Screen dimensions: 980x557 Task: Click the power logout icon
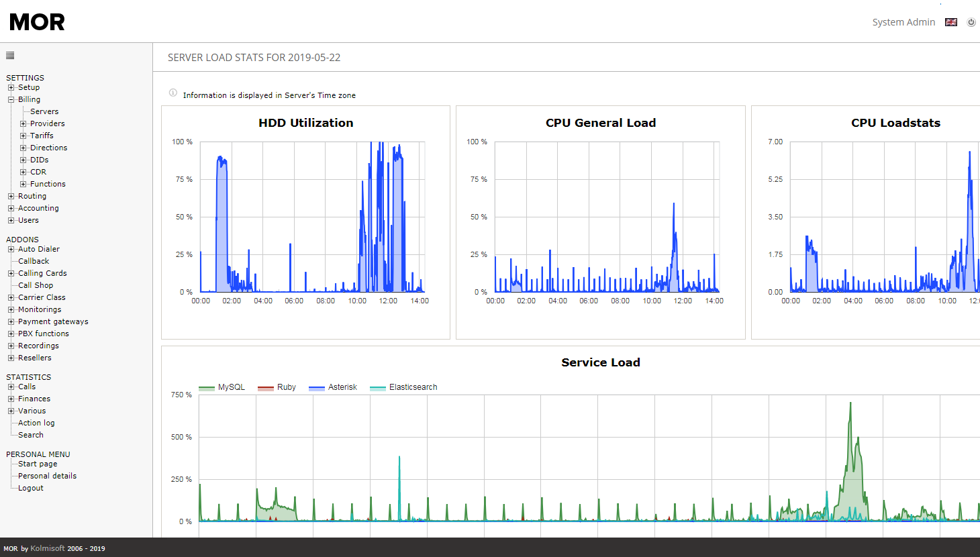pyautogui.click(x=971, y=22)
